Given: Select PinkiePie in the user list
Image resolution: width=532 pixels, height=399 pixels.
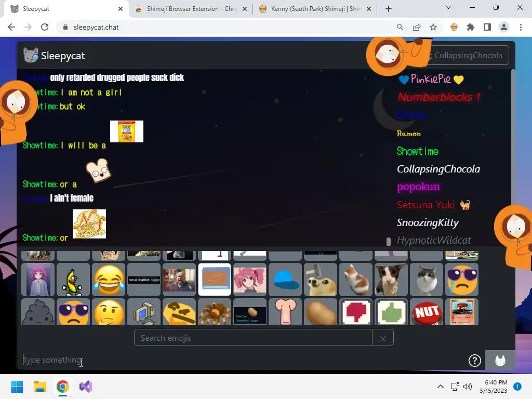Looking at the screenshot, I should pyautogui.click(x=431, y=79).
